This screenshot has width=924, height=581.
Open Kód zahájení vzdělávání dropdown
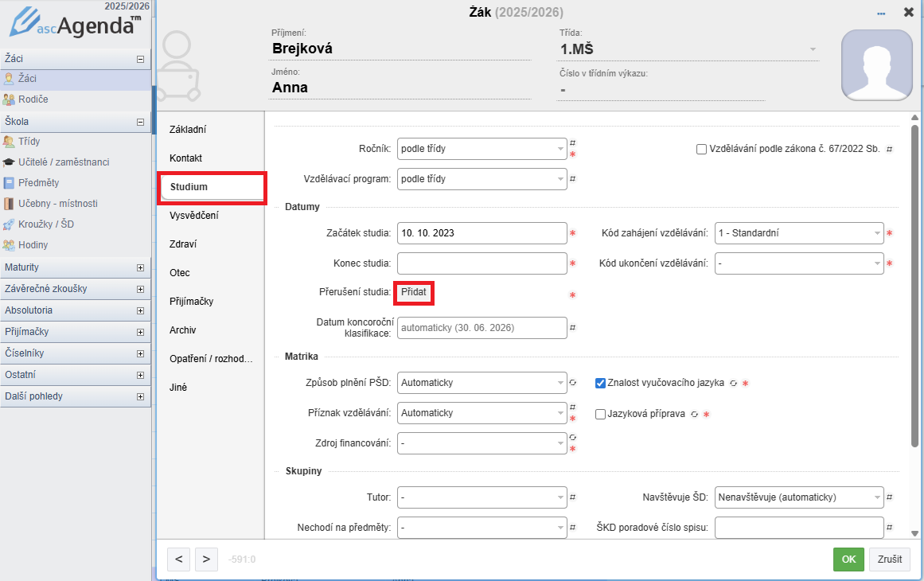tap(798, 233)
